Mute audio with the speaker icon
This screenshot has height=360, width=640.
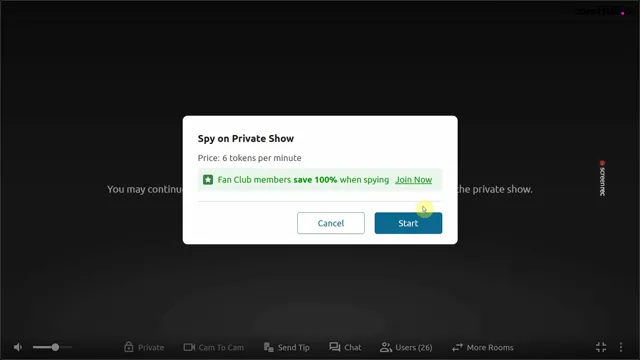click(x=18, y=347)
